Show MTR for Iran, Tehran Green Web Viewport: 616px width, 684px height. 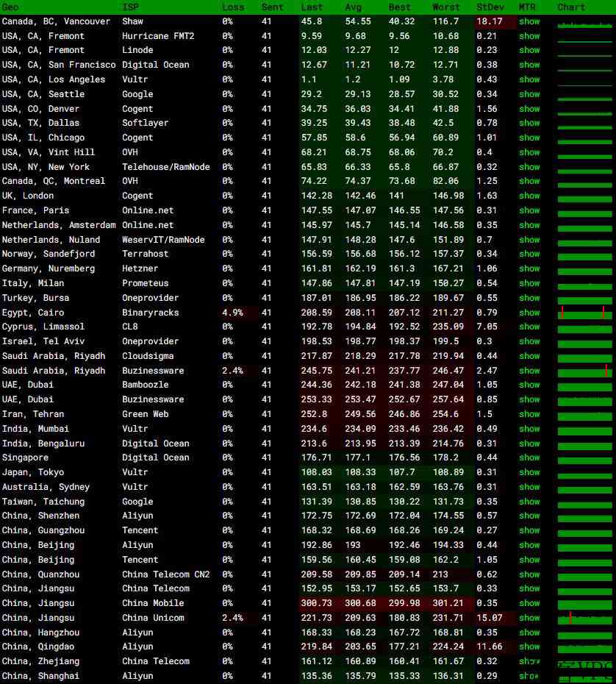pyautogui.click(x=529, y=414)
